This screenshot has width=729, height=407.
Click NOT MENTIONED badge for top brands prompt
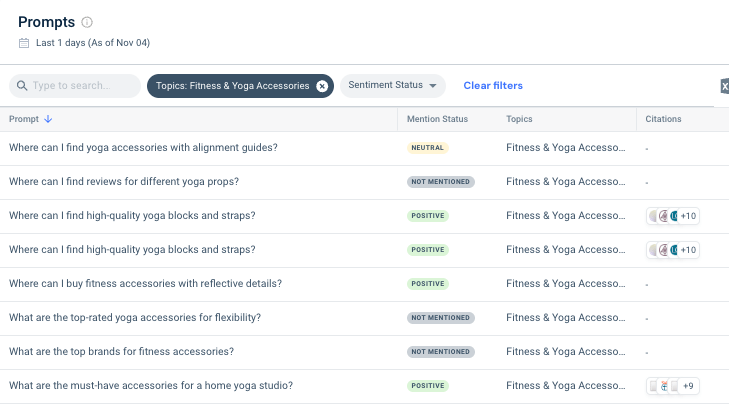click(440, 352)
